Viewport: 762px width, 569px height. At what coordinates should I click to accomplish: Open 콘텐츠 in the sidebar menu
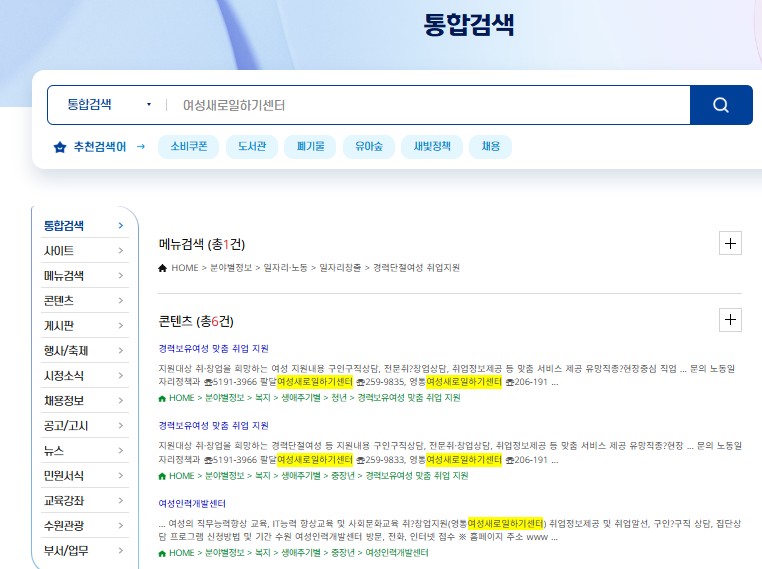click(x=85, y=300)
